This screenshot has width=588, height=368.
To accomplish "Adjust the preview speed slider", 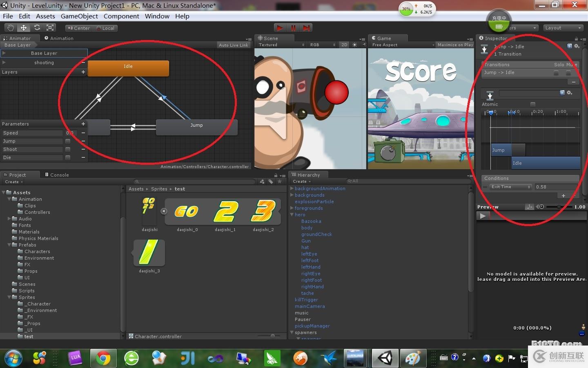I will (x=559, y=207).
